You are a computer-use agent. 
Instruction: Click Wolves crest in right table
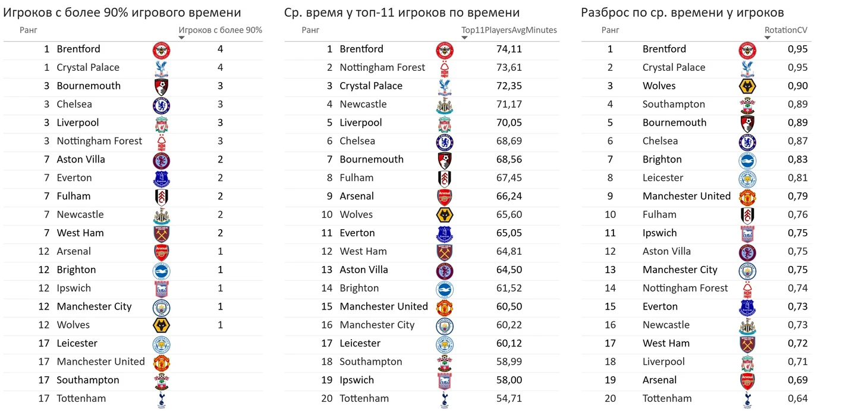[x=747, y=87]
